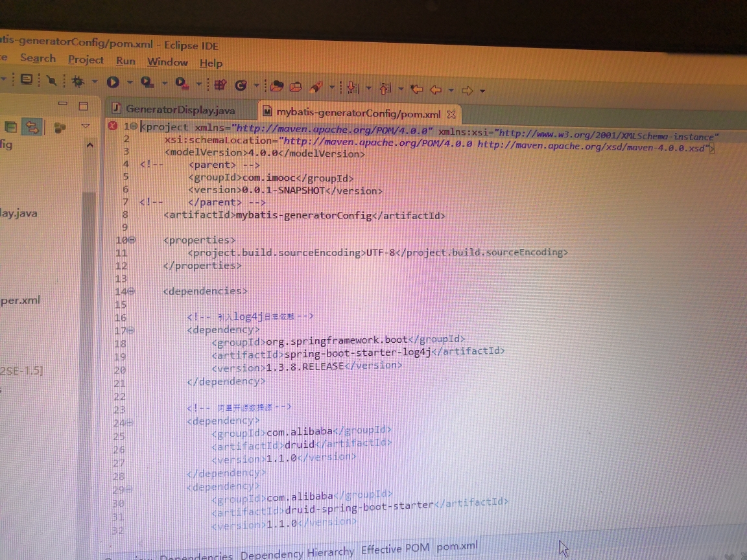Select the '2SE-1.5]' library entry in explorer
Screen dimensions: 747x560
pos(21,371)
